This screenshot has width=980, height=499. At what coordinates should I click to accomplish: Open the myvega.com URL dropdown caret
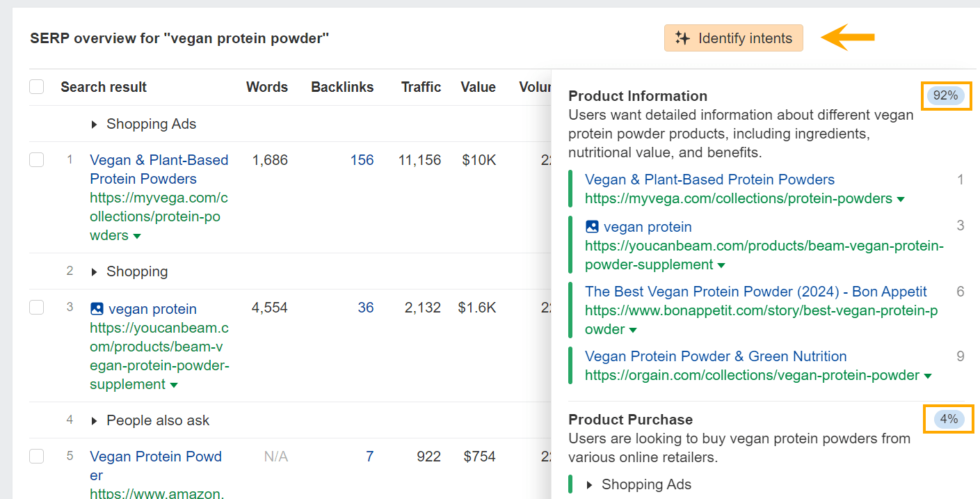click(x=138, y=236)
